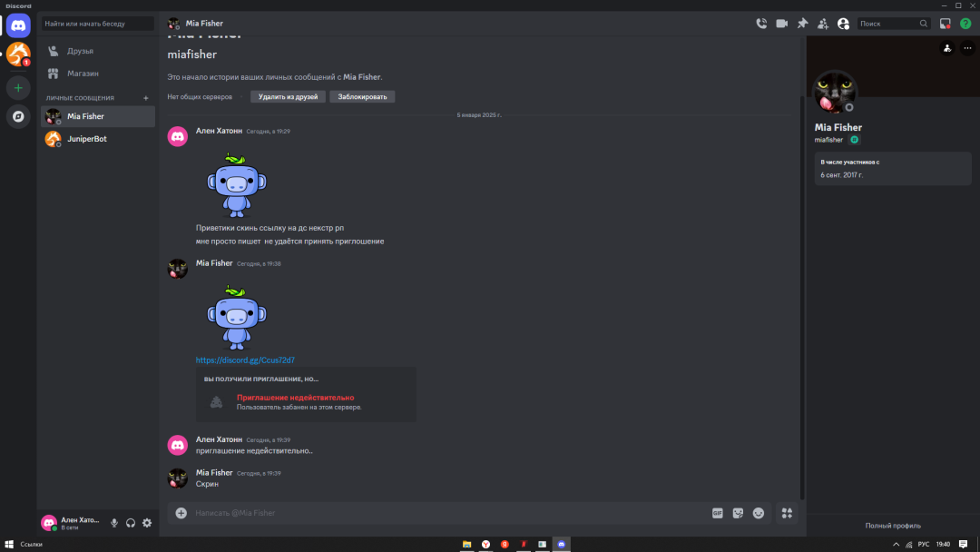
Task: Start a video call from the header
Action: pos(781,24)
